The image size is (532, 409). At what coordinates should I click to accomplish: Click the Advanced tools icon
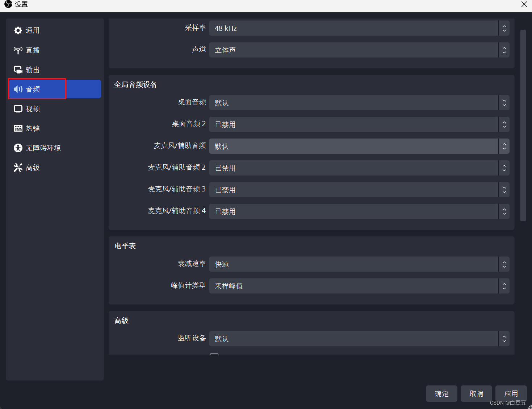pos(18,168)
